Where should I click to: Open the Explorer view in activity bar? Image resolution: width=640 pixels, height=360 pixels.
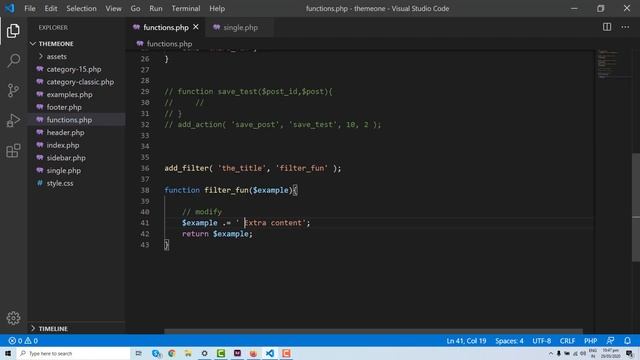13,31
